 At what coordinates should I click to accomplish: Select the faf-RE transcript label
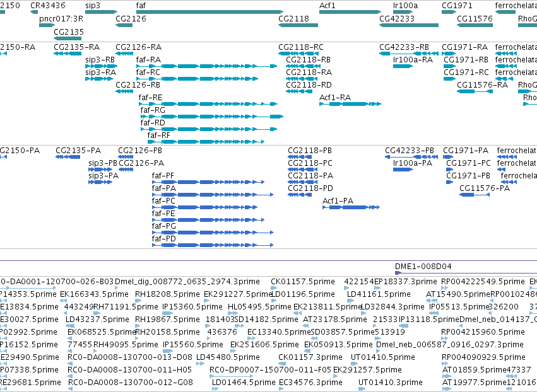(x=150, y=98)
